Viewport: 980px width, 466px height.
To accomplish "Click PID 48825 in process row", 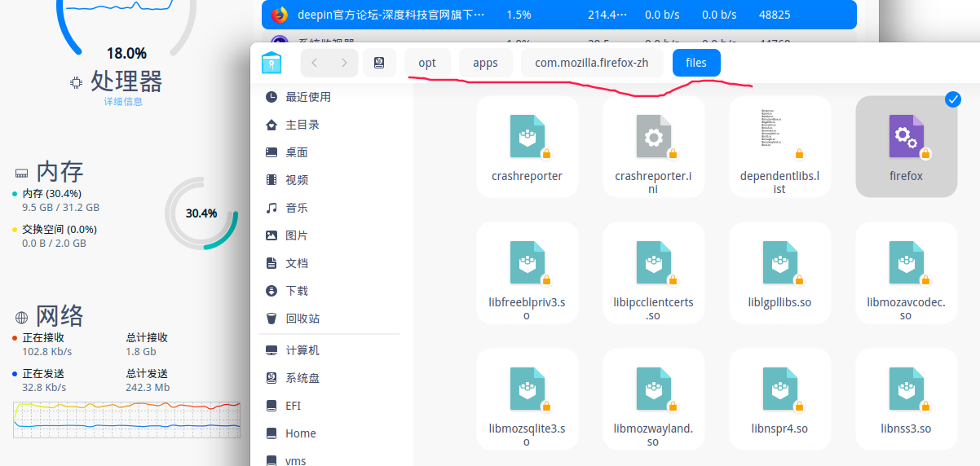I will (775, 15).
